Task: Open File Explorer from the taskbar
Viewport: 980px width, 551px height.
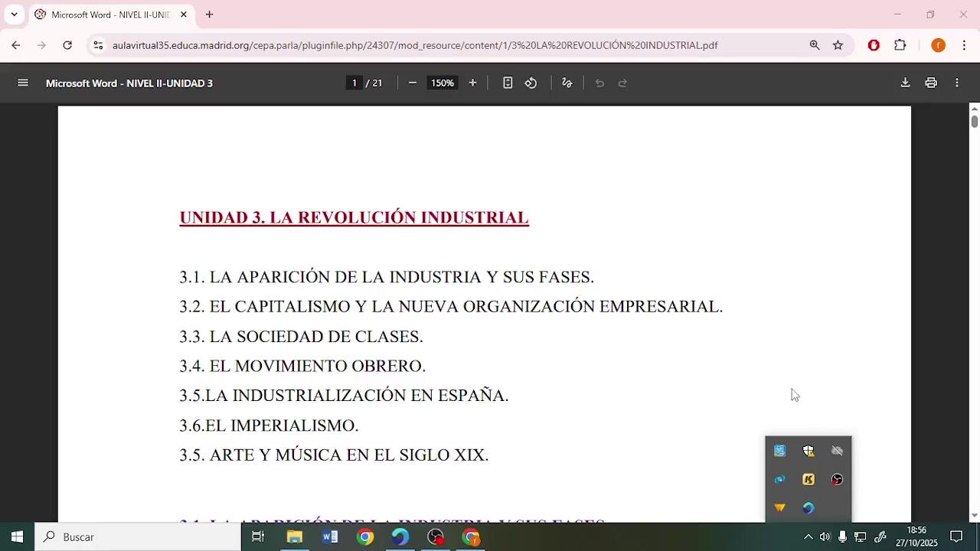Action: pyautogui.click(x=295, y=536)
